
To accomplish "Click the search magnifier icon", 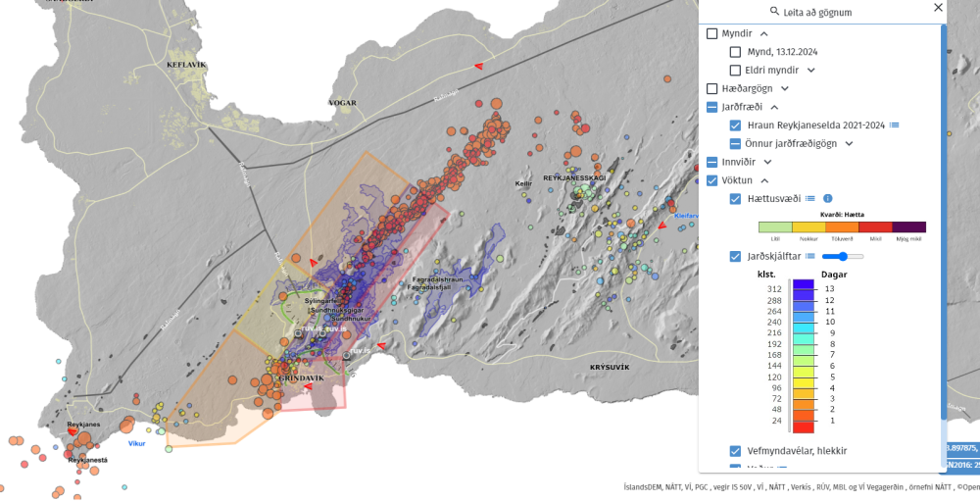I will tap(774, 12).
